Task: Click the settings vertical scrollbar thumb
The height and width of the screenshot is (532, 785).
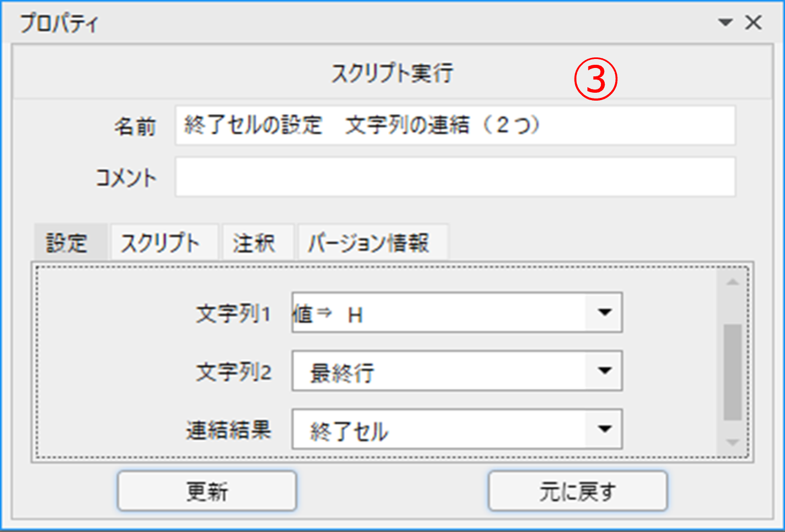Action: pos(732,372)
